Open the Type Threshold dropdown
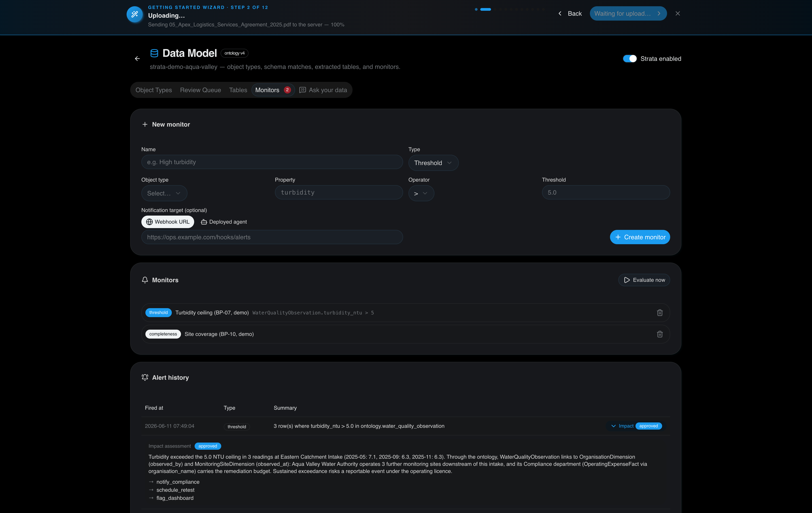Viewport: 812px width, 513px height. 433,163
